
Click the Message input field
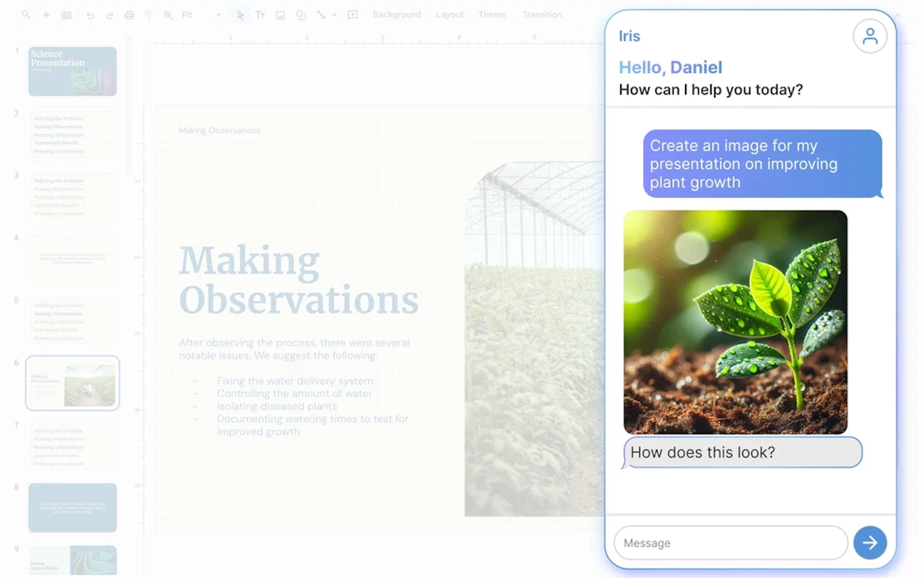(731, 543)
